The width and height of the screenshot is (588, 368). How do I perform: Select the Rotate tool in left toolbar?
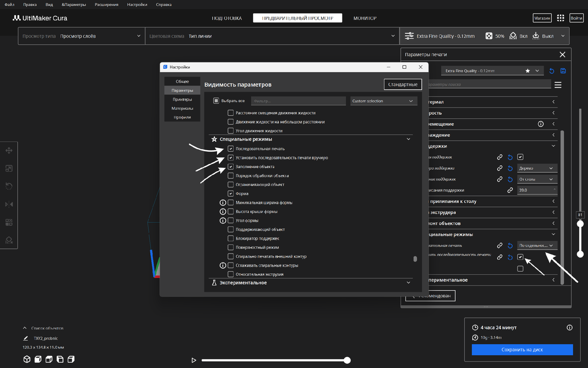(9, 186)
